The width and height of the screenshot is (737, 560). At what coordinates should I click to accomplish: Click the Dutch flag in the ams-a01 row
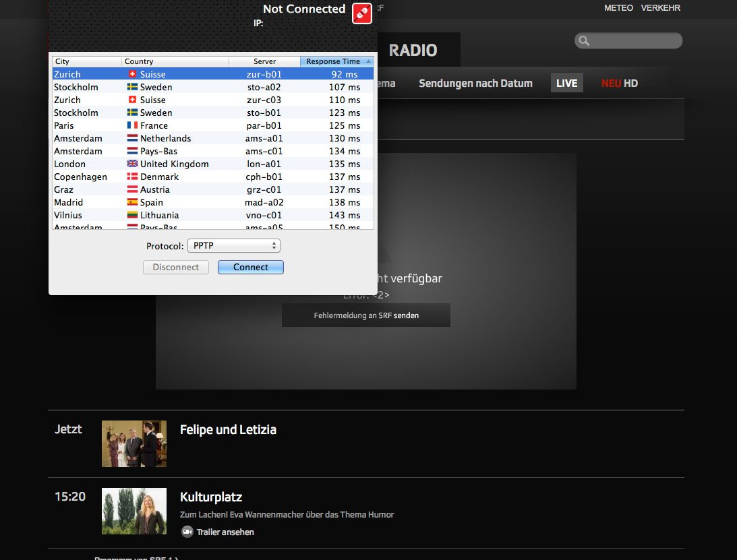click(x=133, y=138)
